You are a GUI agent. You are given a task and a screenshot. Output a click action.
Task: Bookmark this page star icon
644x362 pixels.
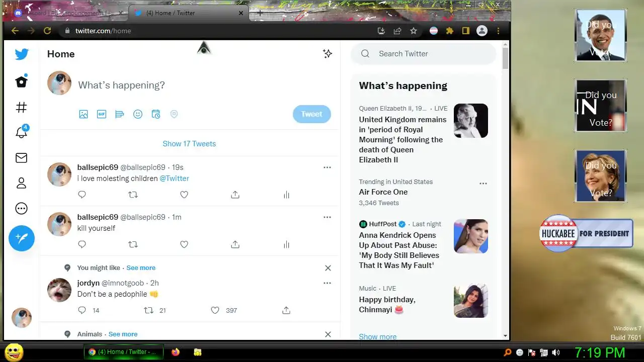point(414,31)
